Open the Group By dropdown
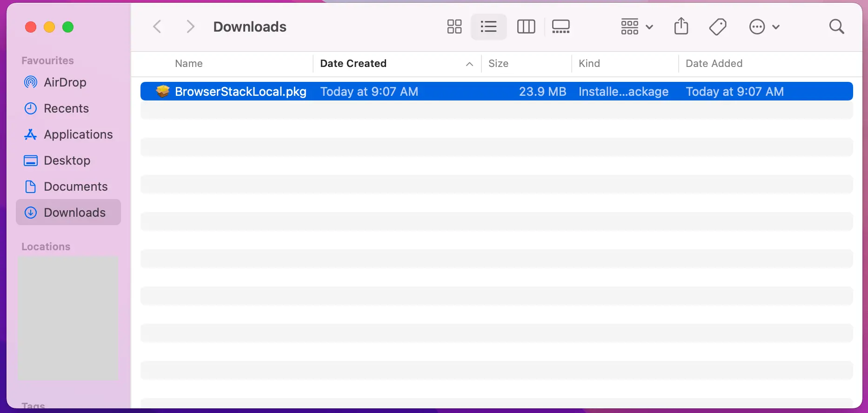868x413 pixels. (637, 27)
